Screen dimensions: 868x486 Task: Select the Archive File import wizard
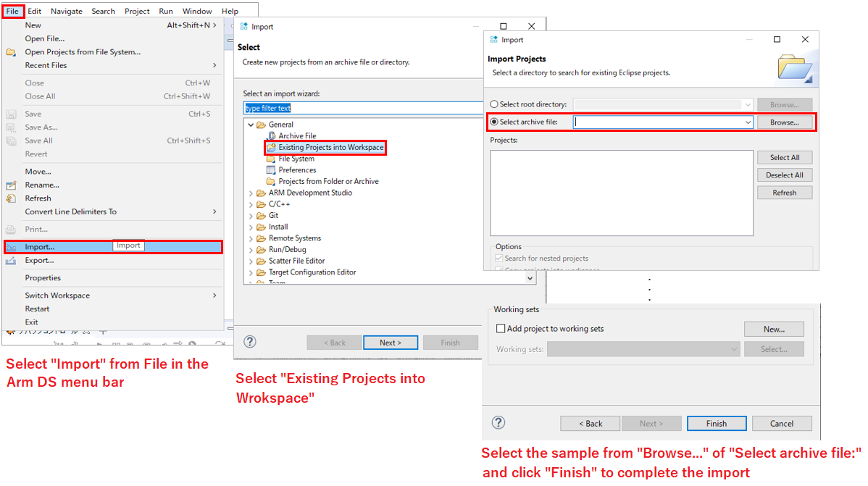[x=295, y=135]
